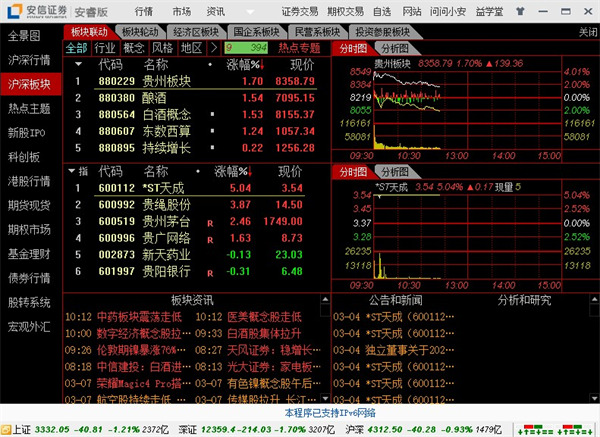Sort stock list by 涨幅% column

pos(233,171)
